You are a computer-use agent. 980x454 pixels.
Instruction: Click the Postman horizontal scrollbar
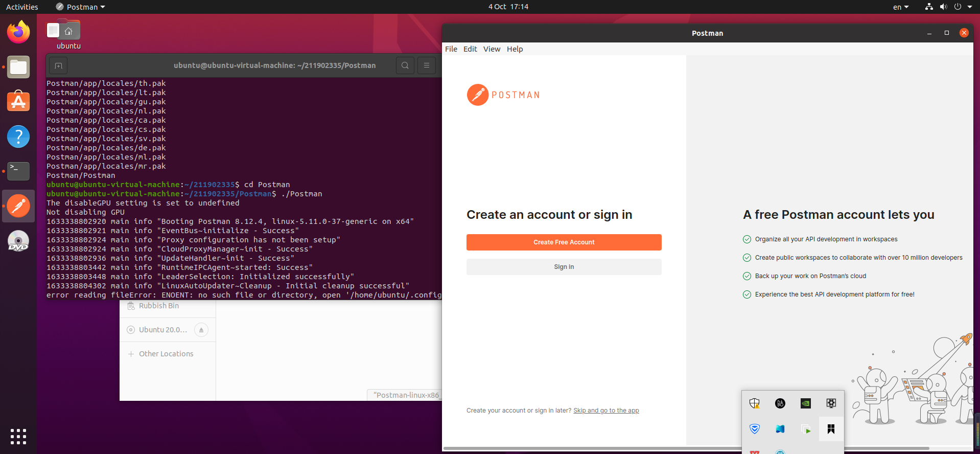click(686, 448)
